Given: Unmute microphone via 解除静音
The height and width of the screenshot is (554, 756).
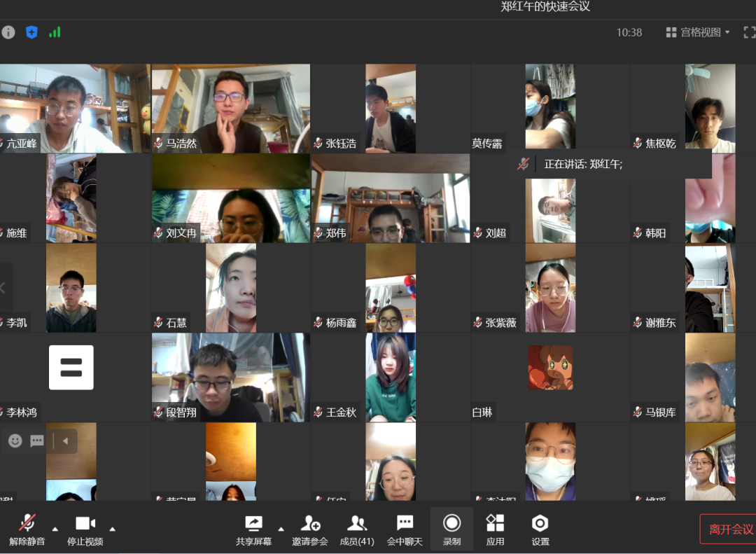Looking at the screenshot, I should click(x=27, y=529).
